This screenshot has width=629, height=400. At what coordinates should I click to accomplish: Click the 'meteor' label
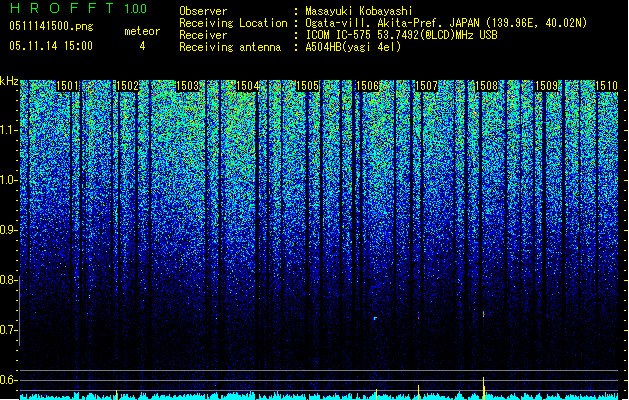pos(142,31)
